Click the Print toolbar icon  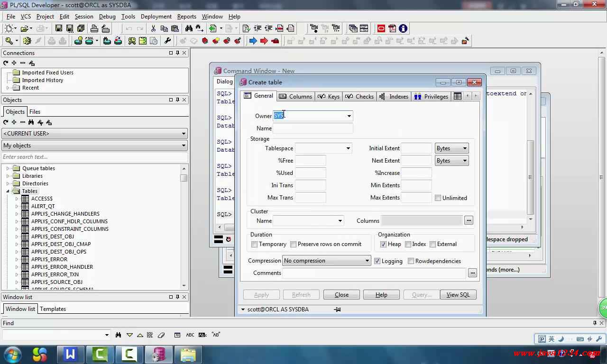94,28
